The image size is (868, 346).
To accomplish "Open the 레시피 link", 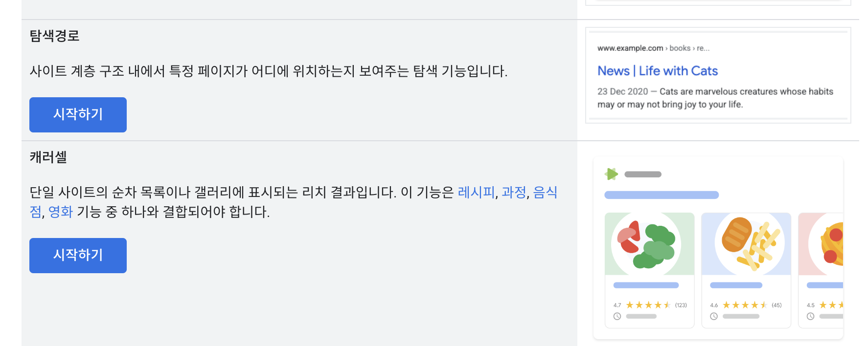I will [x=476, y=192].
